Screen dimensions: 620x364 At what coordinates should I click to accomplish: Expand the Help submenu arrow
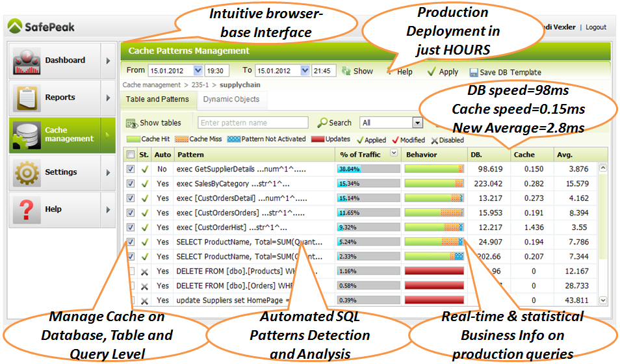108,210
